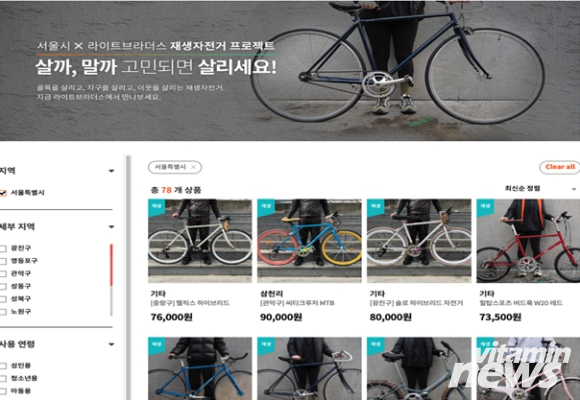Check the 영등포구 district checkbox
Screen dimensions: 580x400
[3, 261]
